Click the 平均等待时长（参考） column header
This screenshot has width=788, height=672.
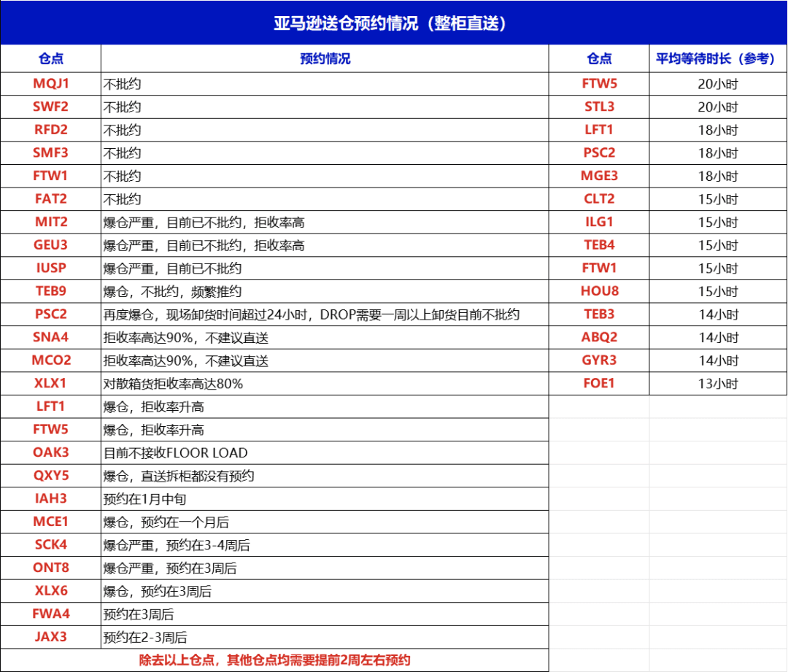tap(717, 59)
